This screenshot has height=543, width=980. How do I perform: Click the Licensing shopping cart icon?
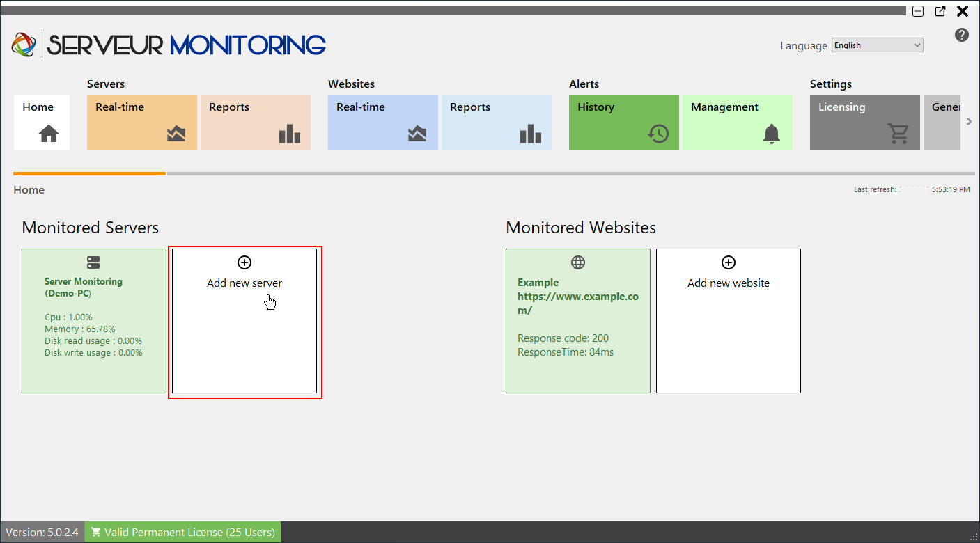click(899, 133)
